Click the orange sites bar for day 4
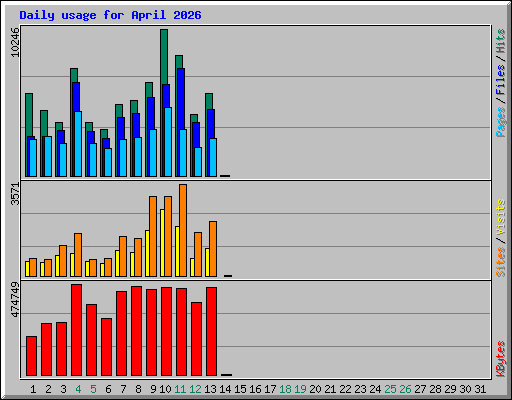This screenshot has height=400, width=512. (x=78, y=255)
